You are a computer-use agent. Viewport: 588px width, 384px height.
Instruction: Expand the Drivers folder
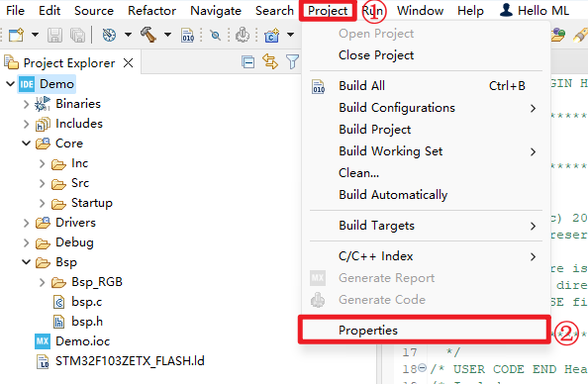26,223
